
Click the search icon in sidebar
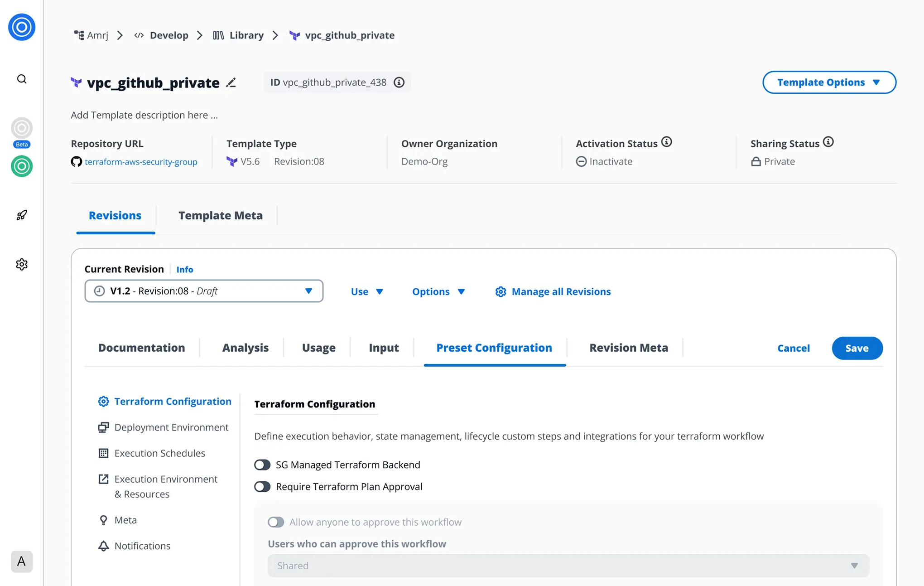(x=22, y=79)
